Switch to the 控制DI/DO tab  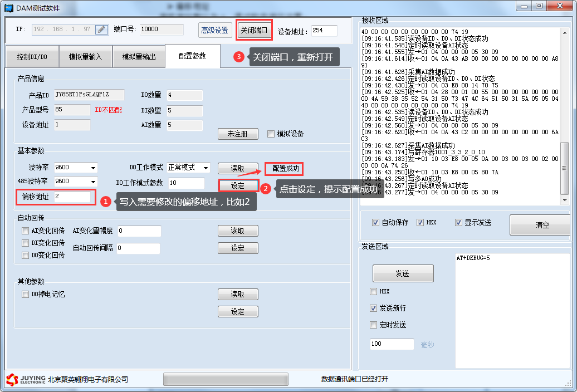32,57
